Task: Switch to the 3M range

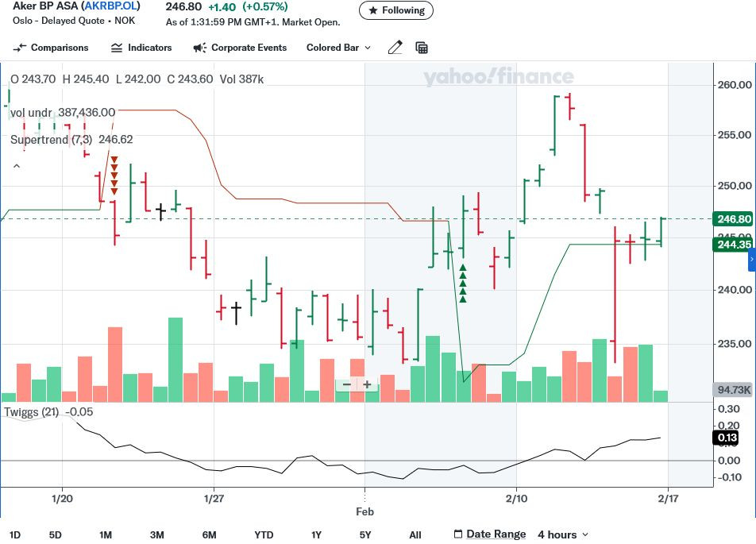Action: (x=157, y=534)
